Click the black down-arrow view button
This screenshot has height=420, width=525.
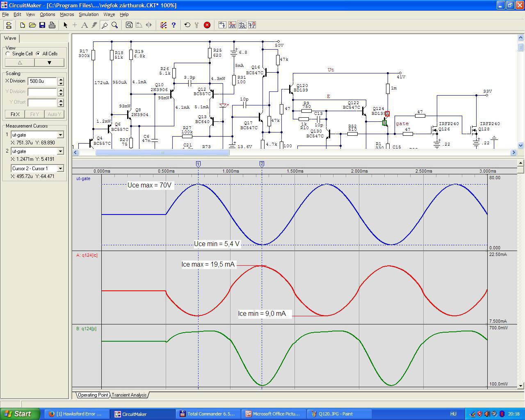click(x=49, y=63)
